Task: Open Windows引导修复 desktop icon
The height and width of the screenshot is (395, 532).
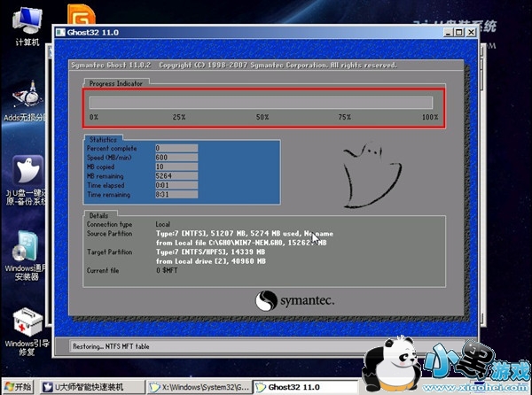Action: [x=27, y=332]
